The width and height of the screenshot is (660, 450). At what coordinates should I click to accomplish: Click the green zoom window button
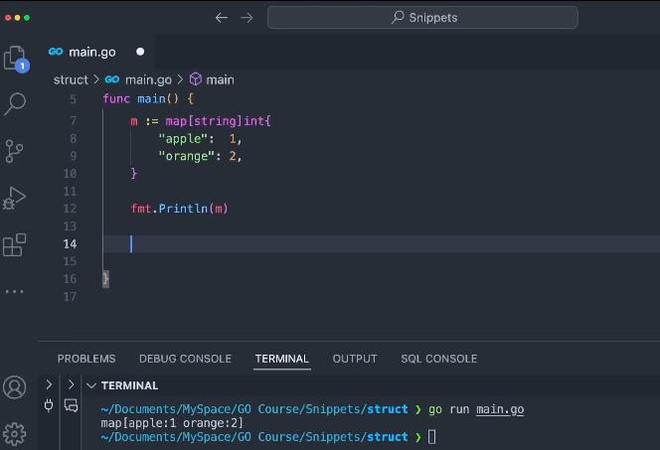[x=27, y=18]
